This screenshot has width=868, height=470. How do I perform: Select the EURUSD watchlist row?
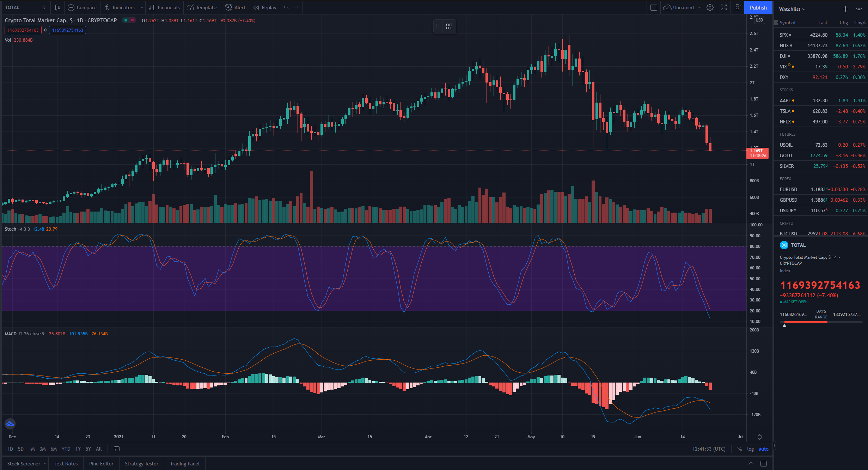(x=821, y=189)
